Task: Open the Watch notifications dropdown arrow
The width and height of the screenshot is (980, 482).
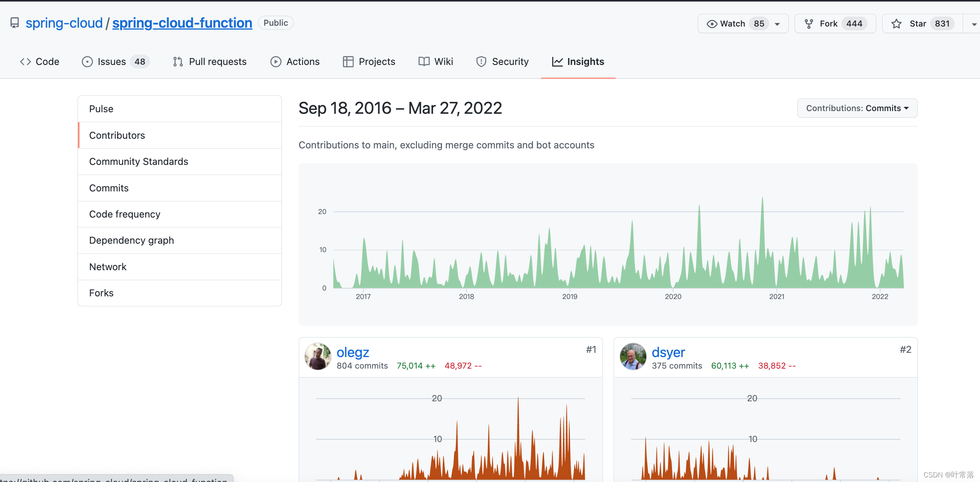Action: (777, 24)
